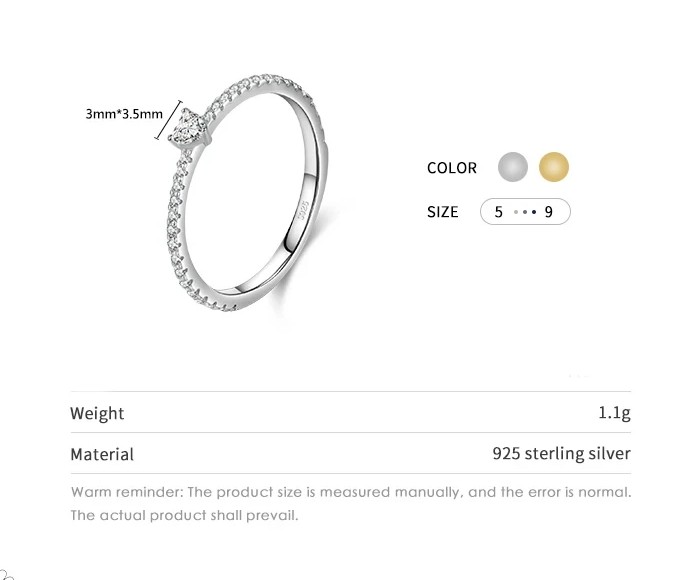Select the silver color swatch

[513, 167]
